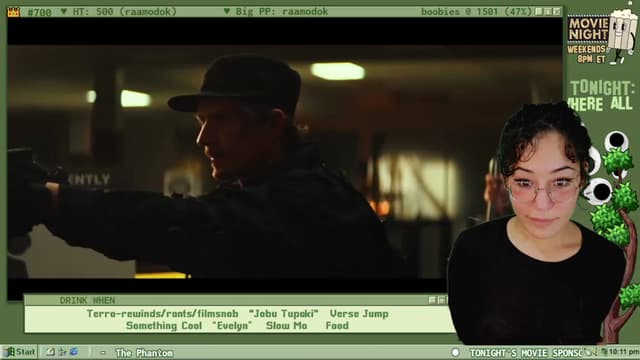Click 'Terra-rewinds/rants/filmsnob' rule text
Viewport: 640px width, 360px height.
pyautogui.click(x=162, y=314)
